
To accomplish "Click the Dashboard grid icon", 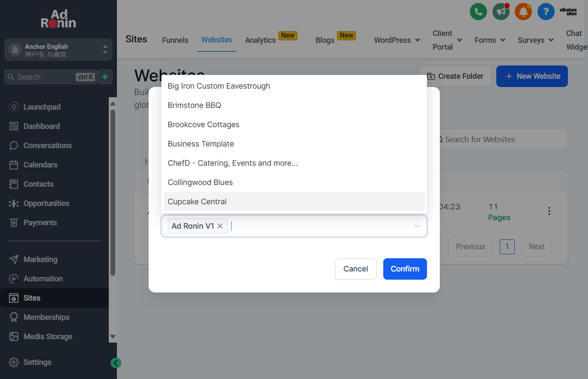I will (14, 126).
